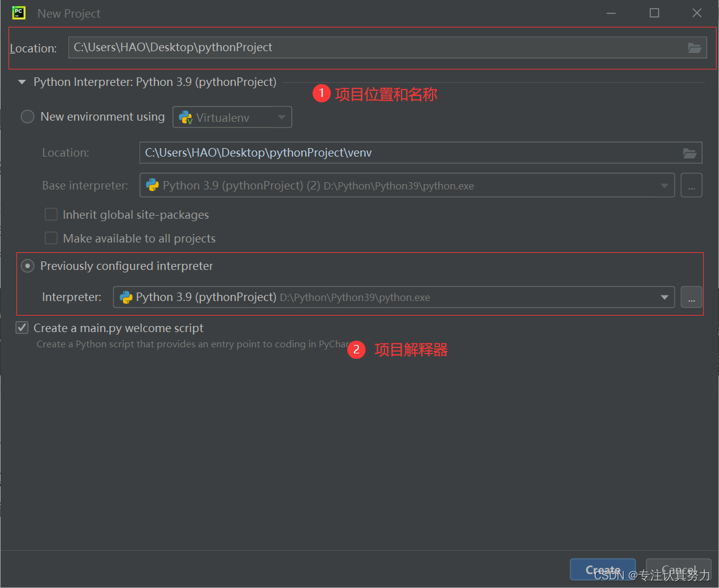Open Base interpreter dropdown arrow
Screen dimensions: 719x588
(x=664, y=186)
